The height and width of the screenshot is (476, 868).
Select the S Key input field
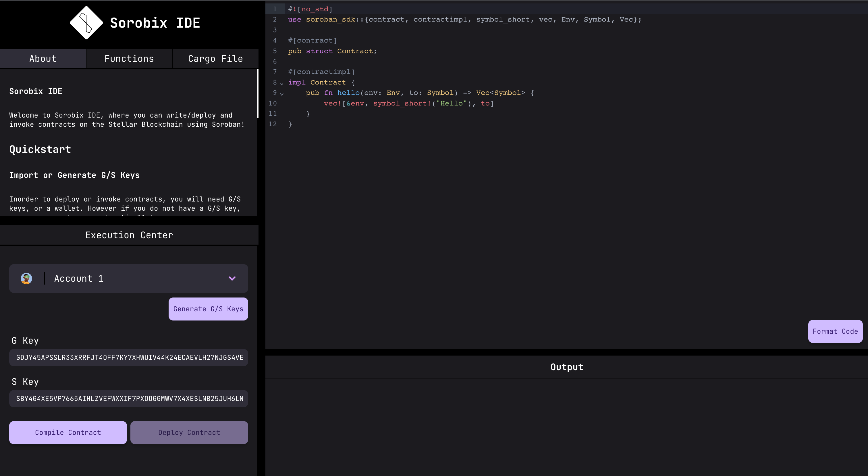(x=129, y=399)
